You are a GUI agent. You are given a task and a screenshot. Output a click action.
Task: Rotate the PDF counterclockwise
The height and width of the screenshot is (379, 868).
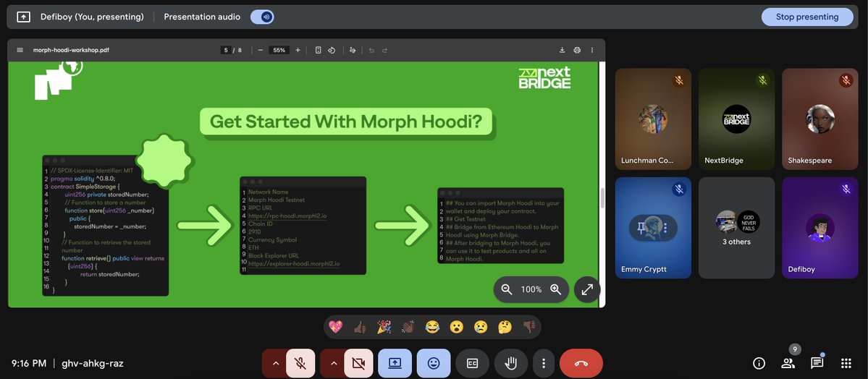coord(332,50)
